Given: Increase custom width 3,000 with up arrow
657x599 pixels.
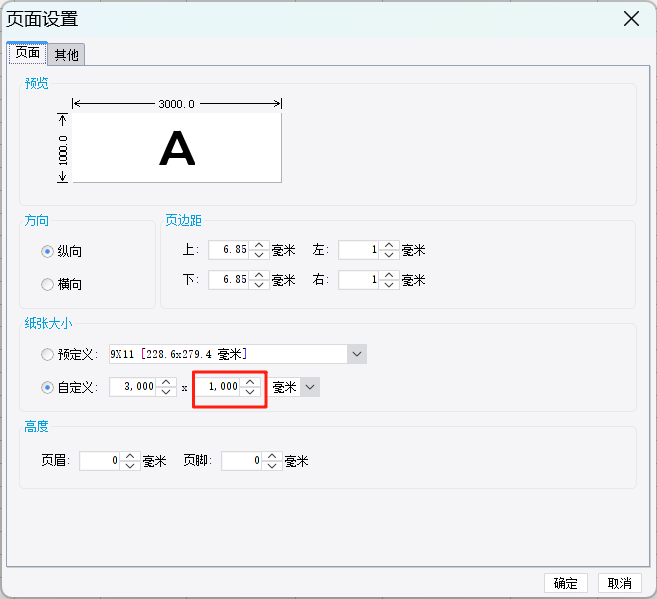Looking at the screenshot, I should [x=166, y=382].
